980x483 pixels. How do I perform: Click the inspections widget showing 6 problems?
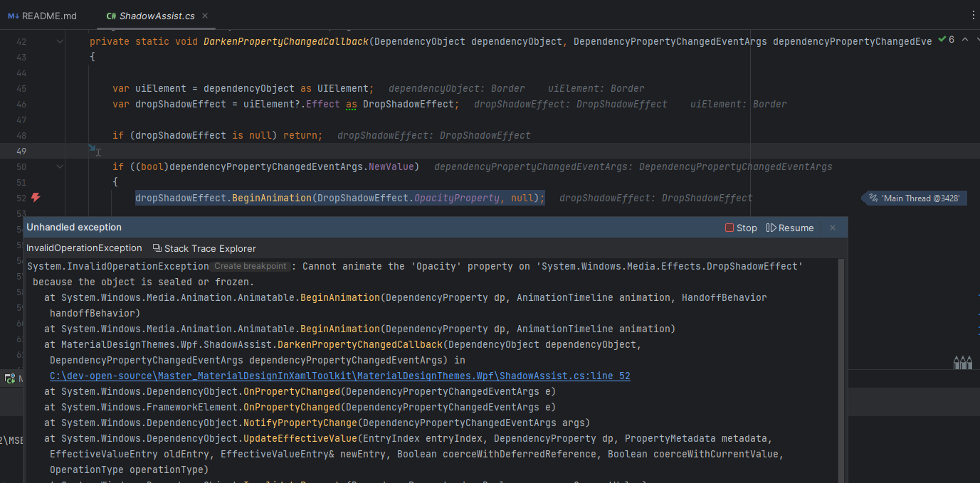[x=944, y=40]
